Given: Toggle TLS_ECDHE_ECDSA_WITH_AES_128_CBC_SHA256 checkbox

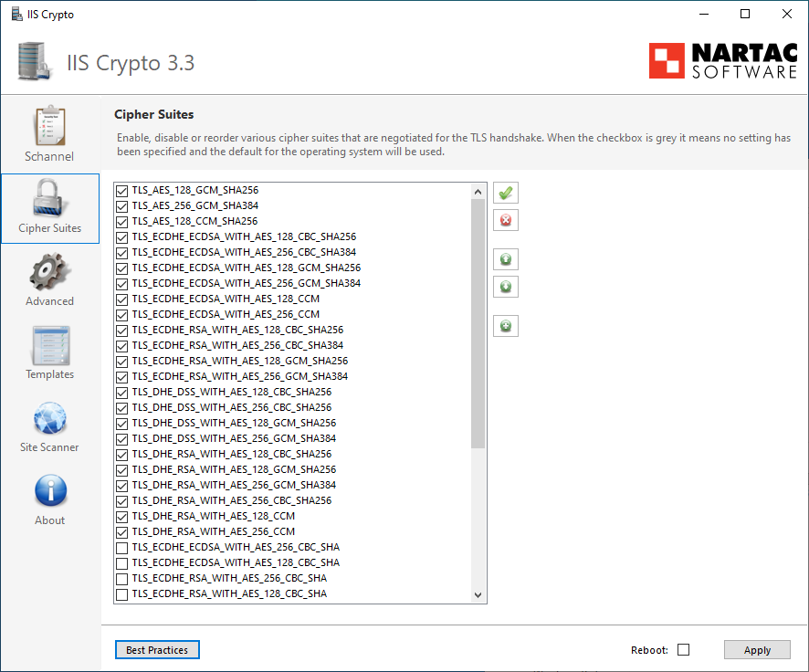Looking at the screenshot, I should coord(121,237).
